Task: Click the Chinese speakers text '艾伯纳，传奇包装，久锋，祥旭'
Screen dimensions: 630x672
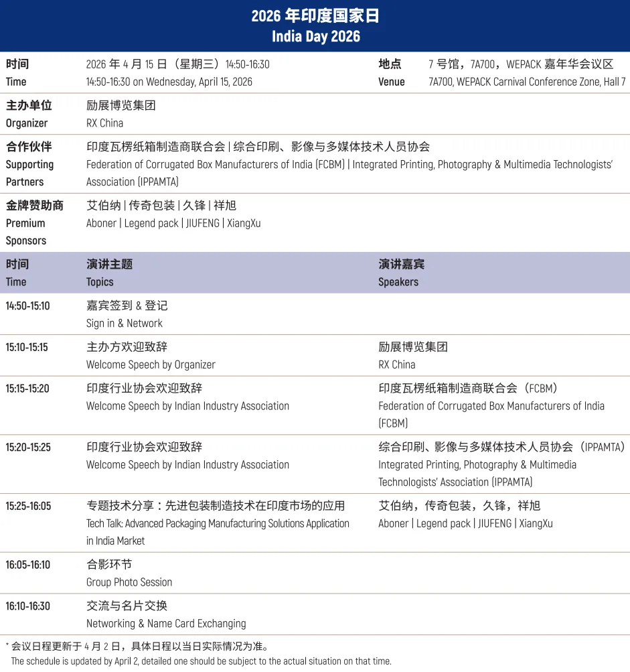Action: click(x=459, y=506)
